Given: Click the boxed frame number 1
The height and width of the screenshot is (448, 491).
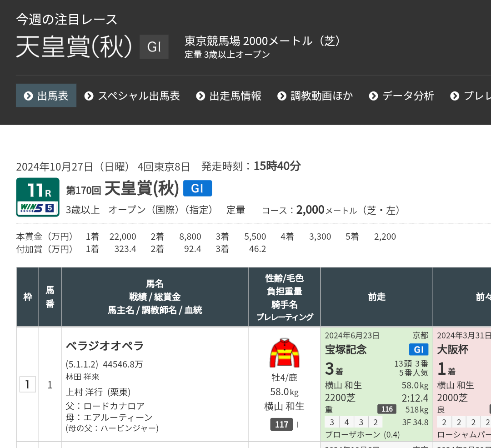Looking at the screenshot, I should tap(27, 385).
